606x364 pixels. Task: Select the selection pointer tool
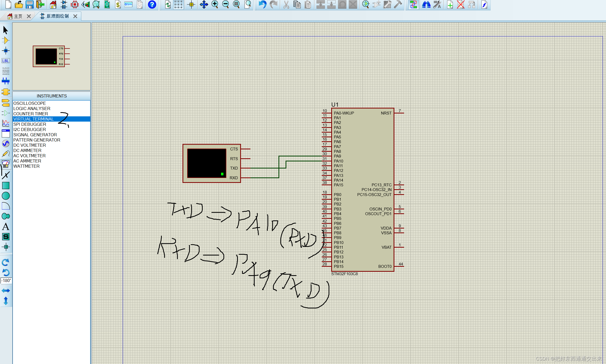[x=6, y=30]
